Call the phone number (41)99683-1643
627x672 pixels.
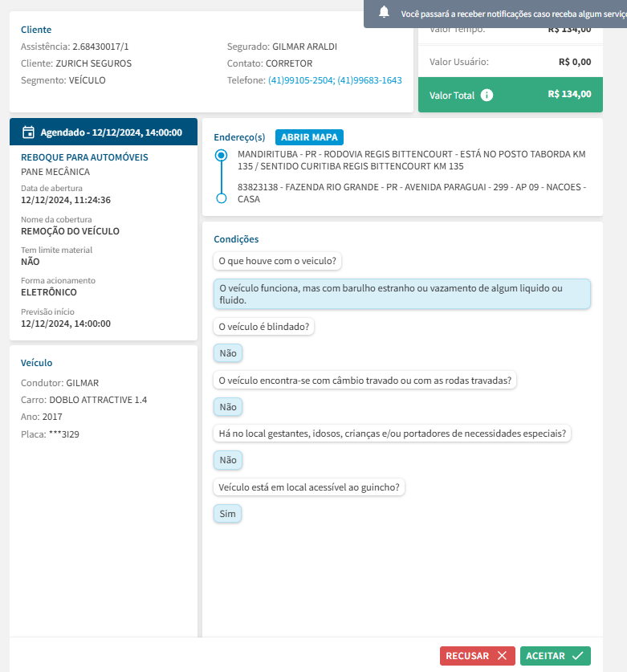369,80
